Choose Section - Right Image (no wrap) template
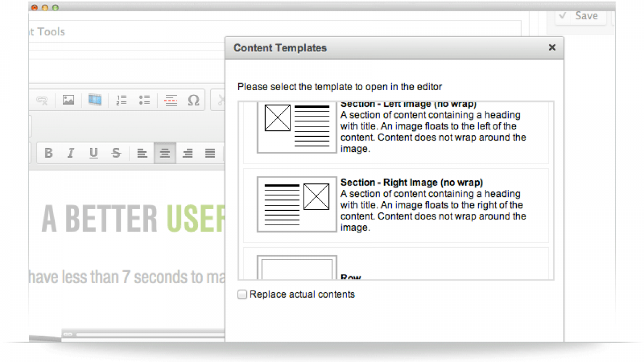Screen dimensions: 644x362 [396, 205]
